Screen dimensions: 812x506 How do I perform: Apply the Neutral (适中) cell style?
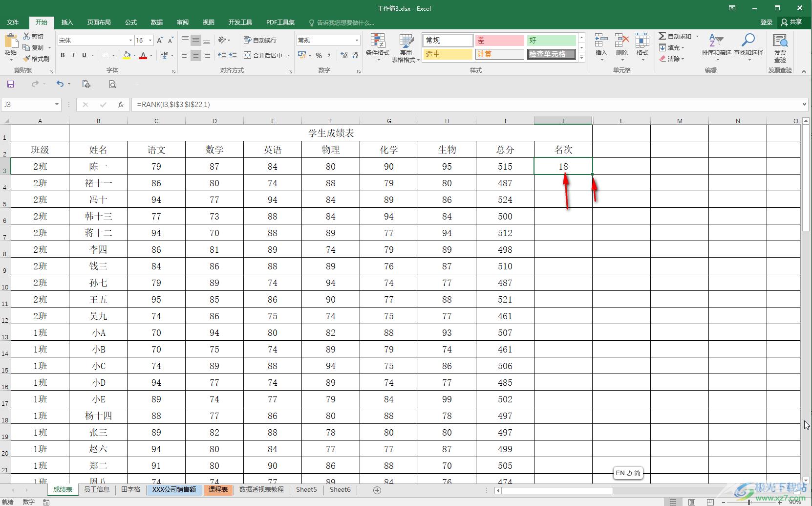coord(448,54)
